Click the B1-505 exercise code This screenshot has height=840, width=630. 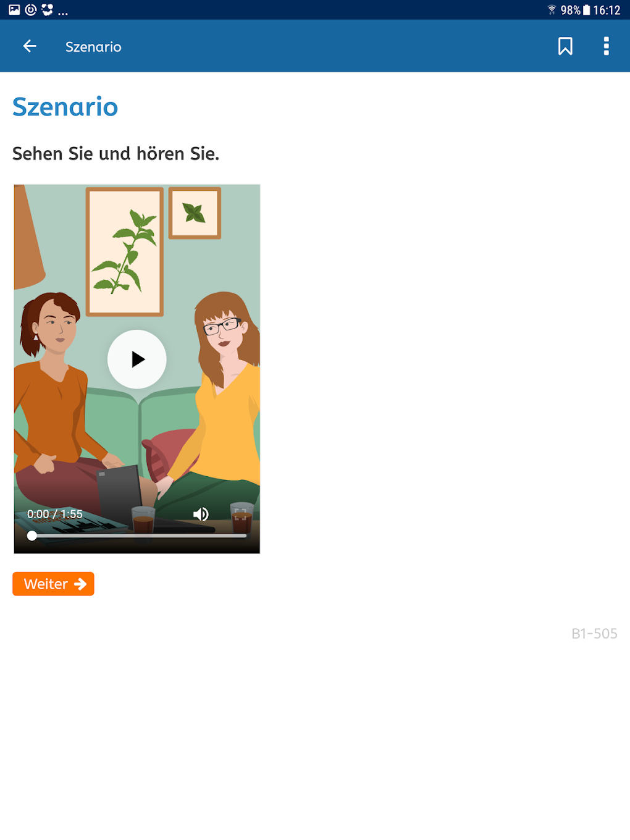[594, 634]
